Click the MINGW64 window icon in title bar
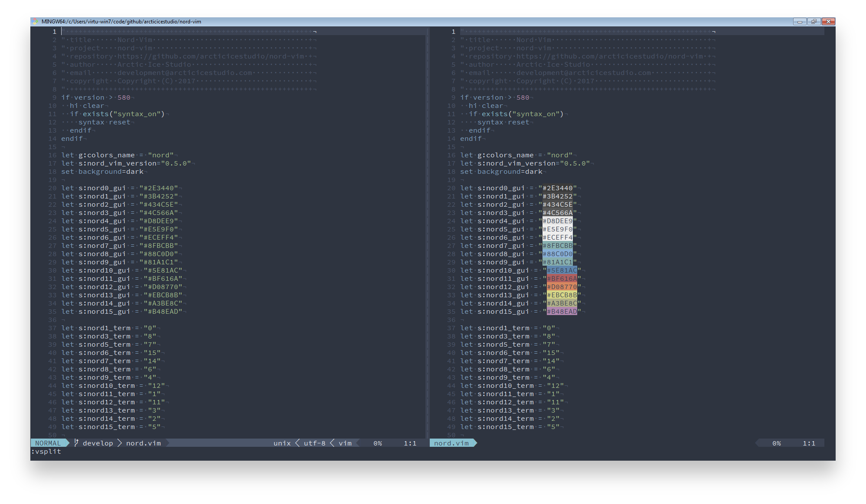The width and height of the screenshot is (866, 504). tap(36, 22)
